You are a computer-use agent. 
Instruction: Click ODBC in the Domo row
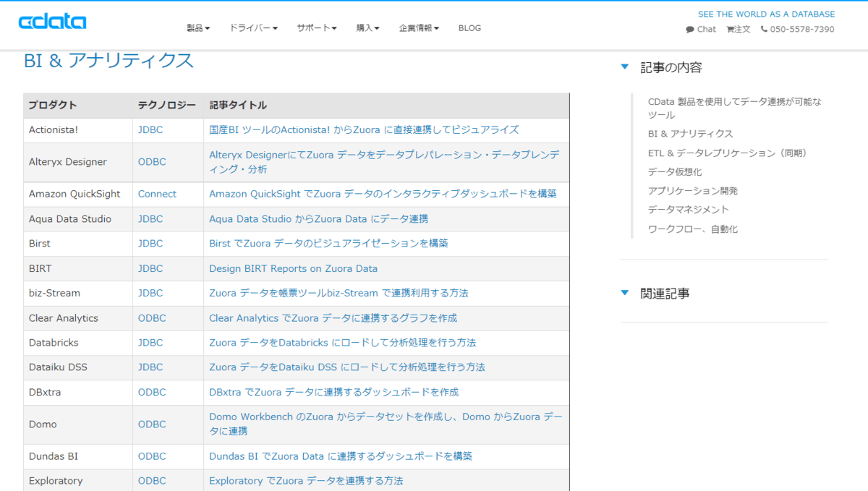[152, 424]
